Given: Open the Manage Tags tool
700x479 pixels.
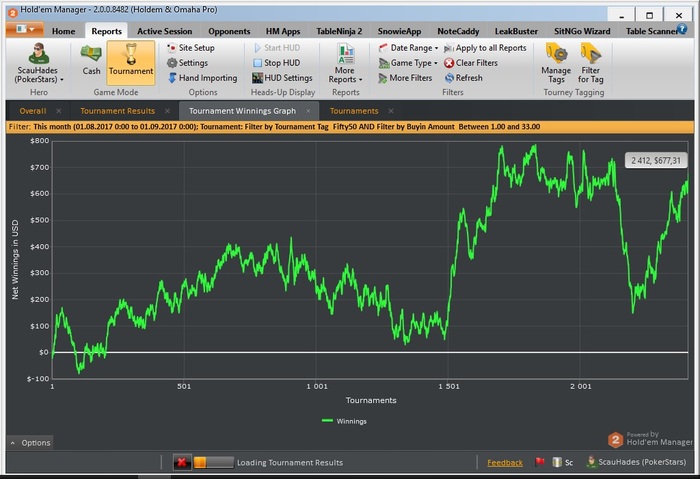Looking at the screenshot, I should (x=556, y=61).
